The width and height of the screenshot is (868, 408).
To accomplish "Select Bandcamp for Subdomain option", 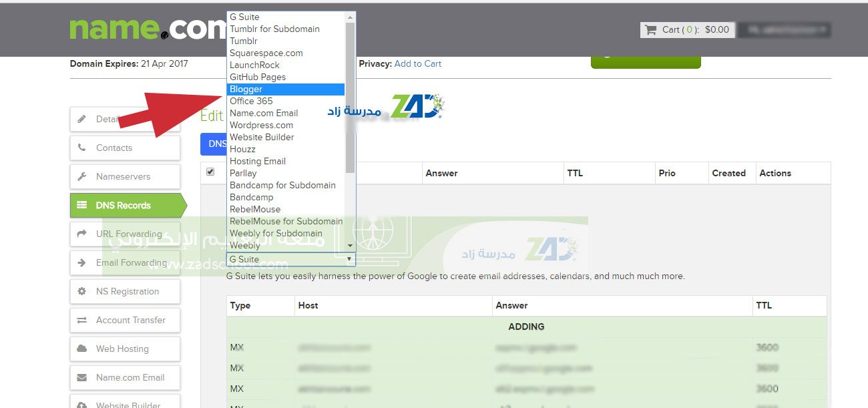I will point(286,185).
